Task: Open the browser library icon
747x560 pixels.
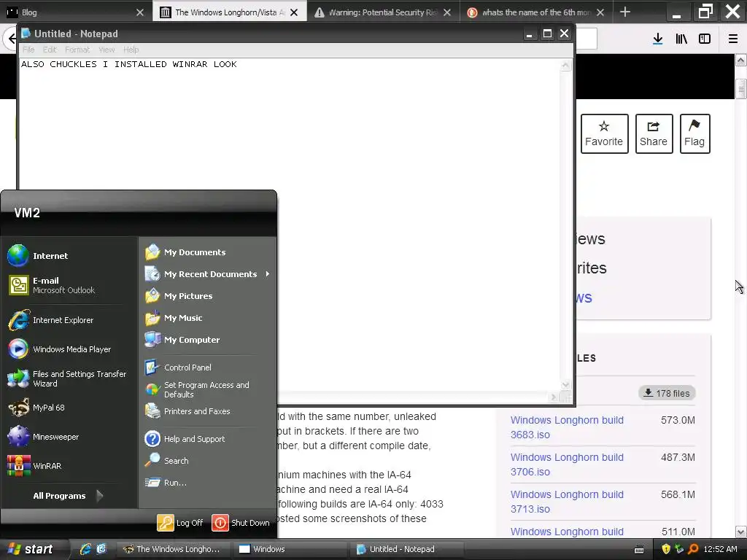Action: click(681, 39)
